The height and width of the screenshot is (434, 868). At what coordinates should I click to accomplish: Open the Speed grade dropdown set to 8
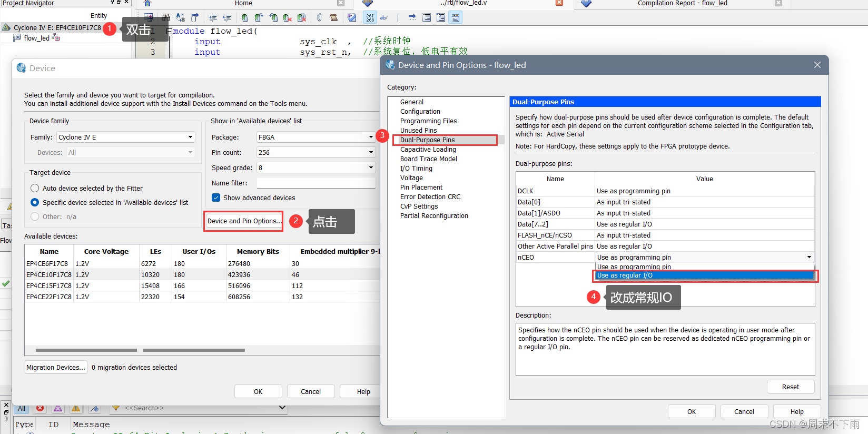(x=316, y=167)
